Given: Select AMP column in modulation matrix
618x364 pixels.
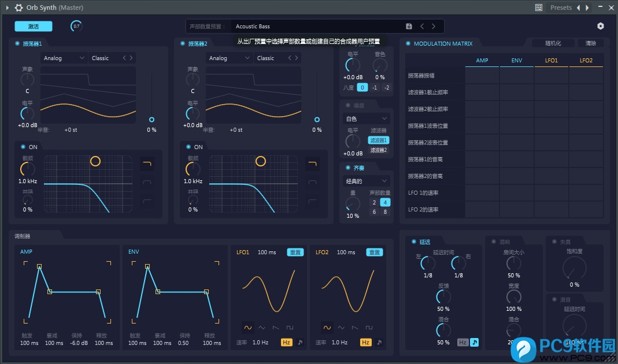Looking at the screenshot, I should tap(482, 60).
